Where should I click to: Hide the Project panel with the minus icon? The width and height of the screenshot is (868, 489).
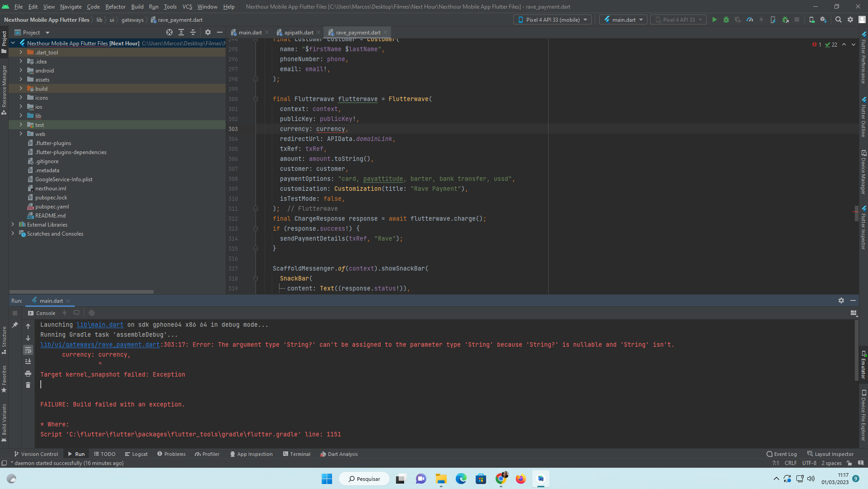click(220, 33)
